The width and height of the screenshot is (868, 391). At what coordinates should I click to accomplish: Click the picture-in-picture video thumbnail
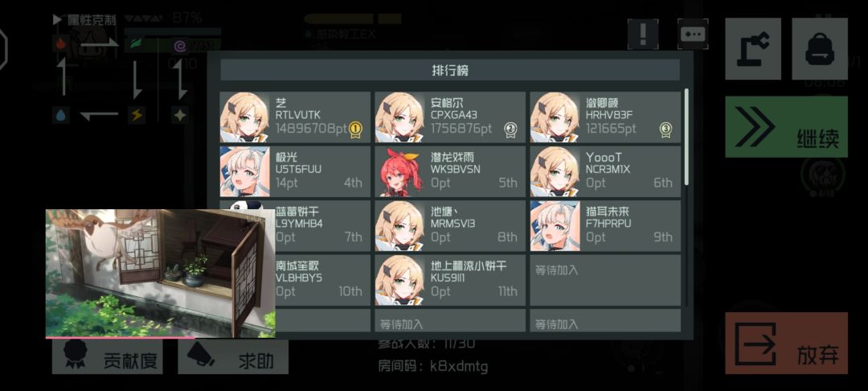[x=161, y=274]
